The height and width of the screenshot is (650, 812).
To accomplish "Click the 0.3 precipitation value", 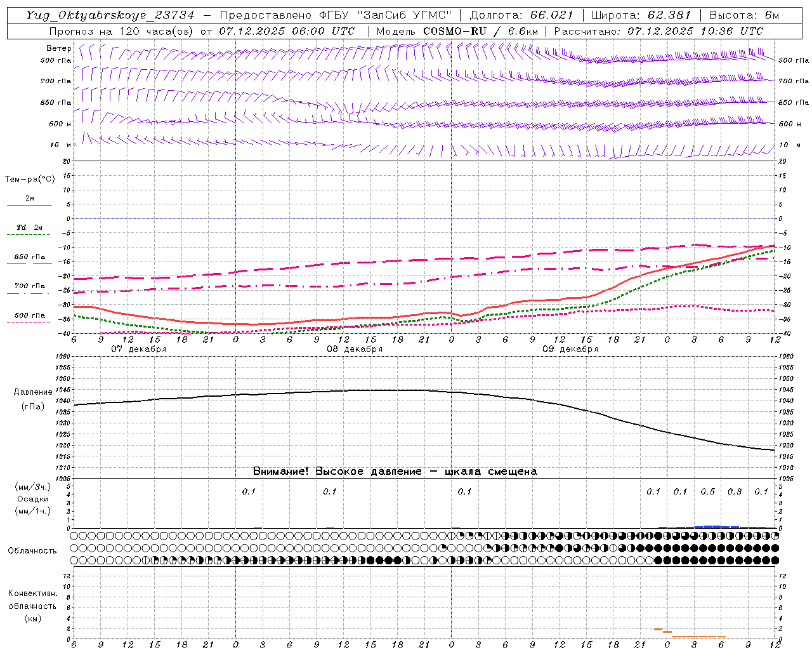I will click(x=735, y=492).
